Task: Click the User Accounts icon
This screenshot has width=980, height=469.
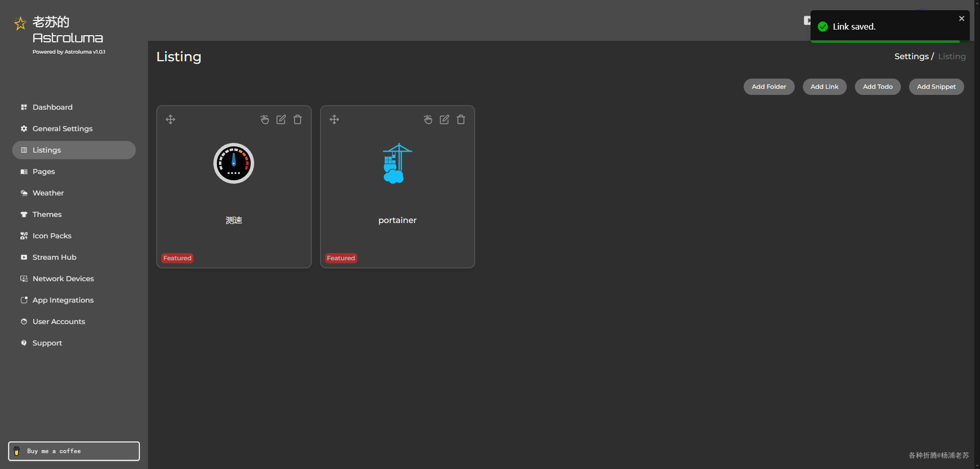Action: (23, 322)
